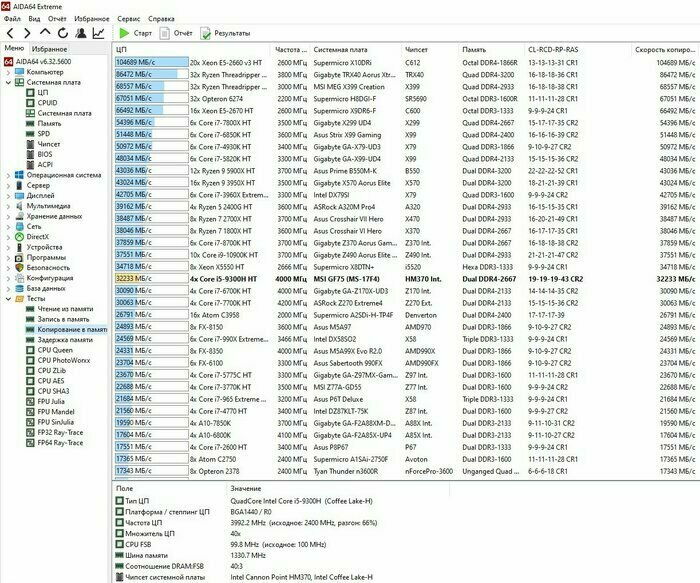The image size is (700, 583).
Task: Select CPUID in the tree
Action: 48,102
